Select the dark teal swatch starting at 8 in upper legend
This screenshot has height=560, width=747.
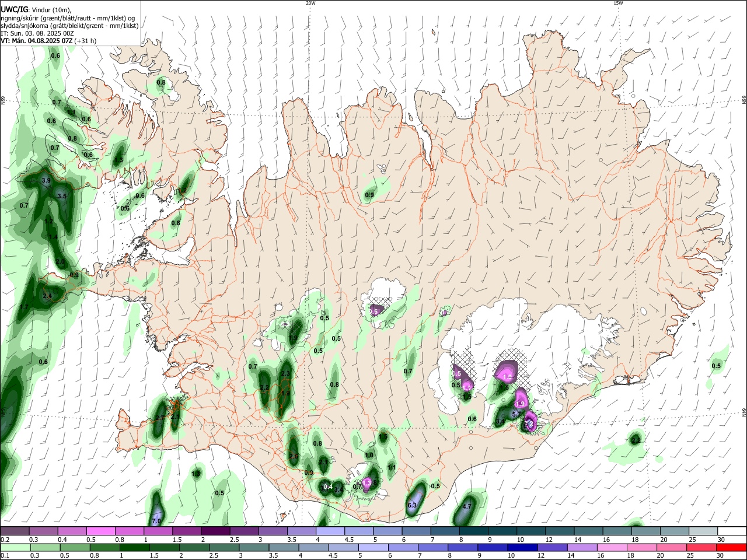pyautogui.click(x=473, y=531)
